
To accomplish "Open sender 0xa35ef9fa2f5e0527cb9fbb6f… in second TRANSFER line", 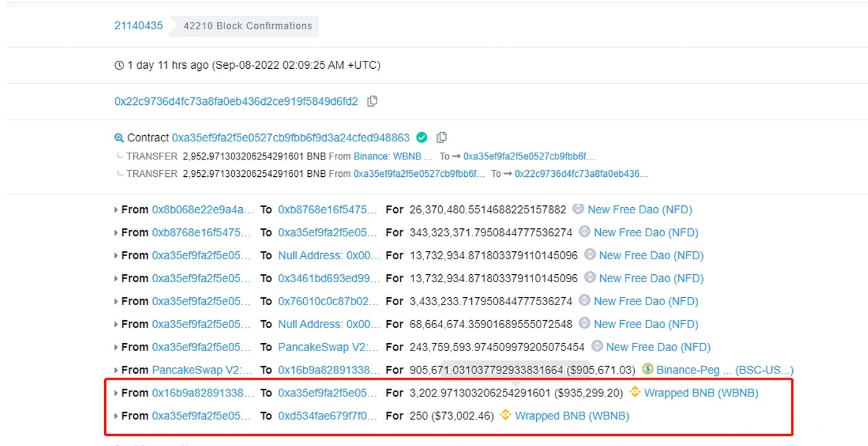I will coord(419,174).
